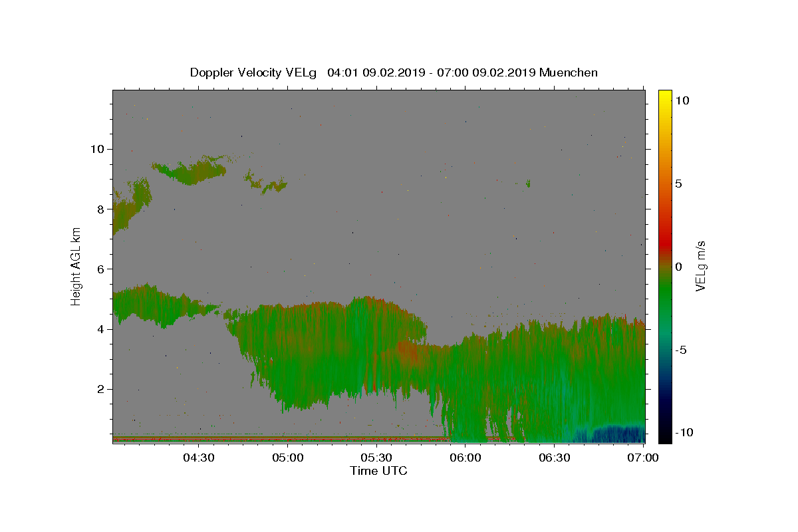The height and width of the screenshot is (532, 798).
Task: Click the 06:00 time axis label
Action: point(465,458)
